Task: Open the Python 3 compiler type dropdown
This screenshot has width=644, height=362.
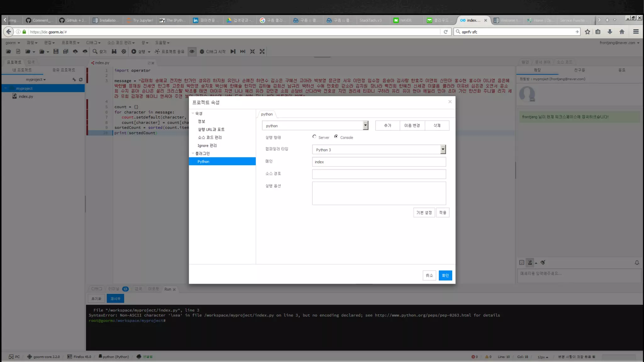Action: point(443,150)
